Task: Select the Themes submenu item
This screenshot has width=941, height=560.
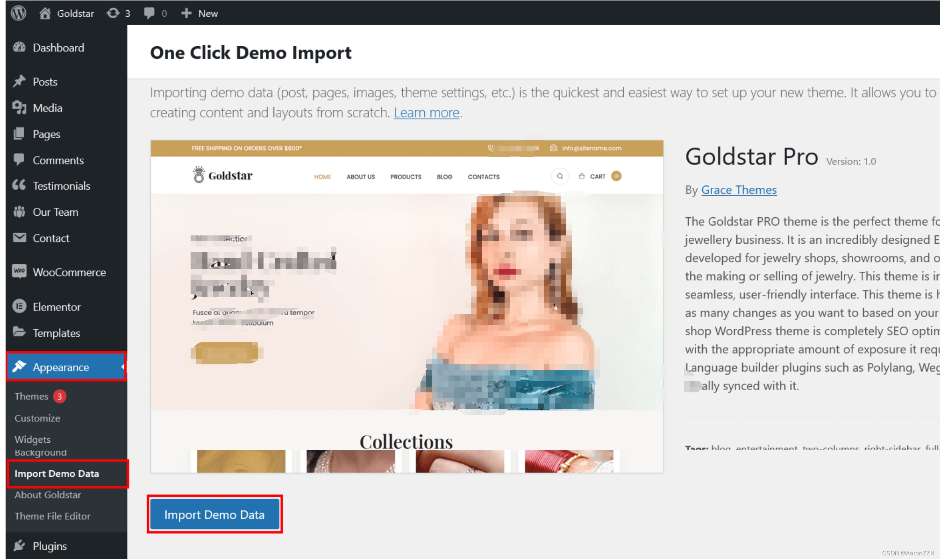Action: pos(31,397)
